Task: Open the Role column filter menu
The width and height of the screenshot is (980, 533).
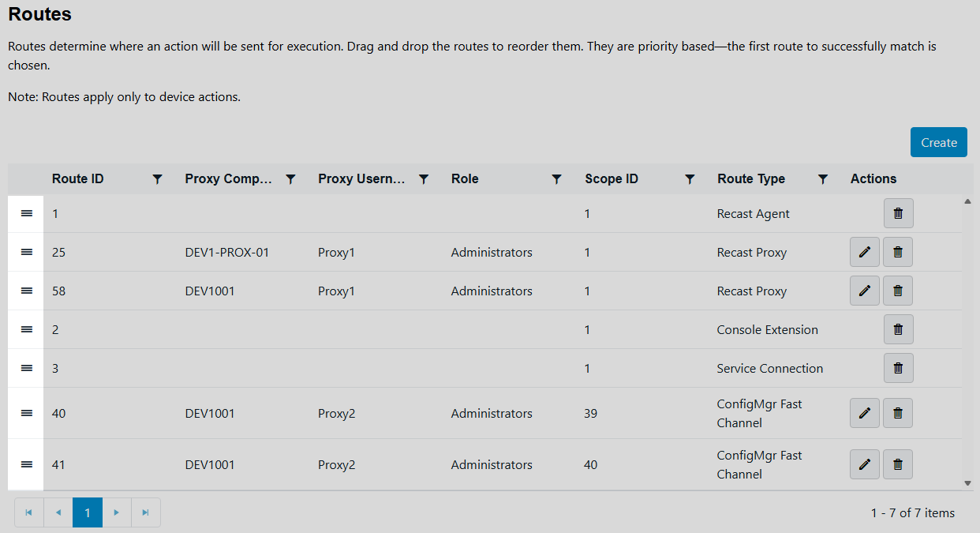Action: [x=556, y=179]
